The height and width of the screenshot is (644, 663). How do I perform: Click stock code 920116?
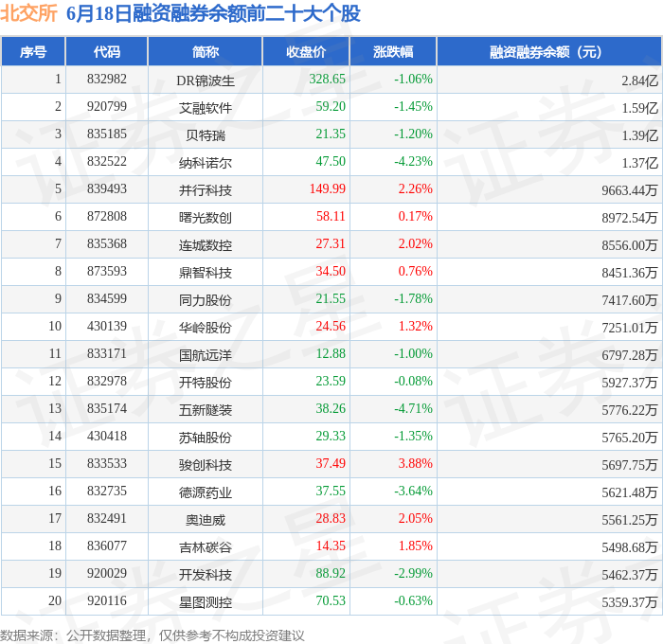107,601
